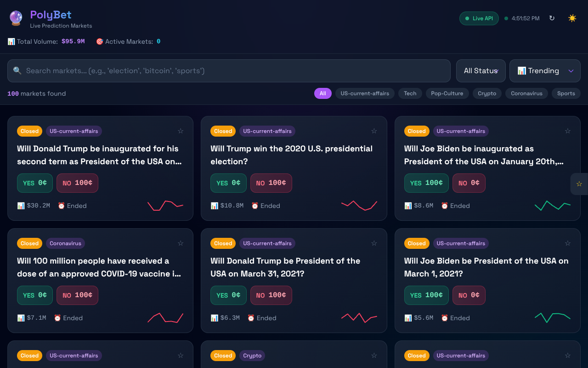Click the sparkline chart on the Joe Biden inauguration card
Image resolution: width=588 pixels, height=368 pixels.
(553, 206)
